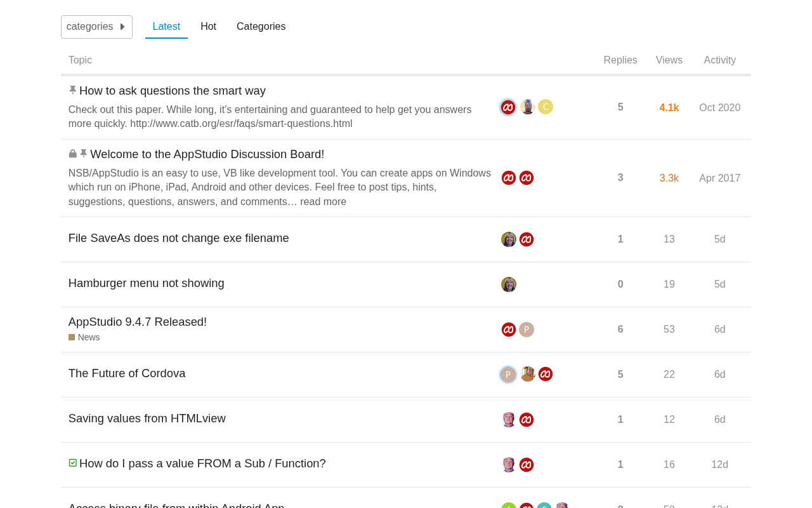This screenshot has height=508, width=812.
Task: Open the File SaveAs exe filename topic
Action: [x=178, y=238]
